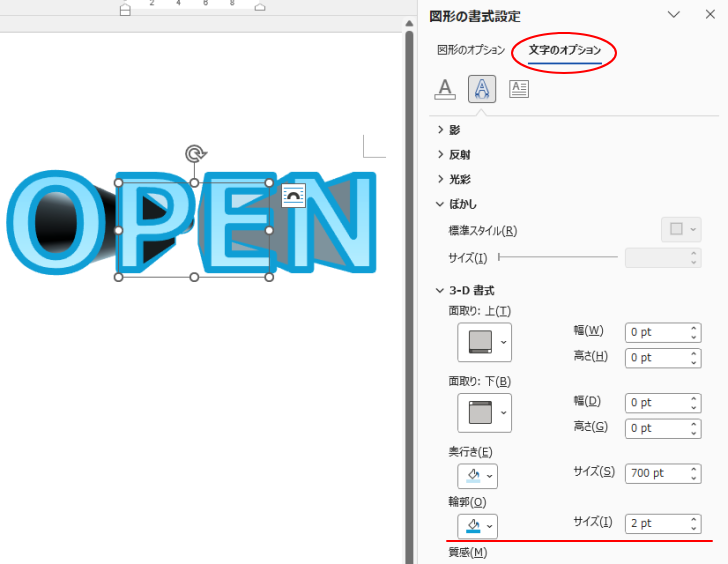Decrease contour size stepper
The width and height of the screenshot is (728, 564).
(x=694, y=528)
